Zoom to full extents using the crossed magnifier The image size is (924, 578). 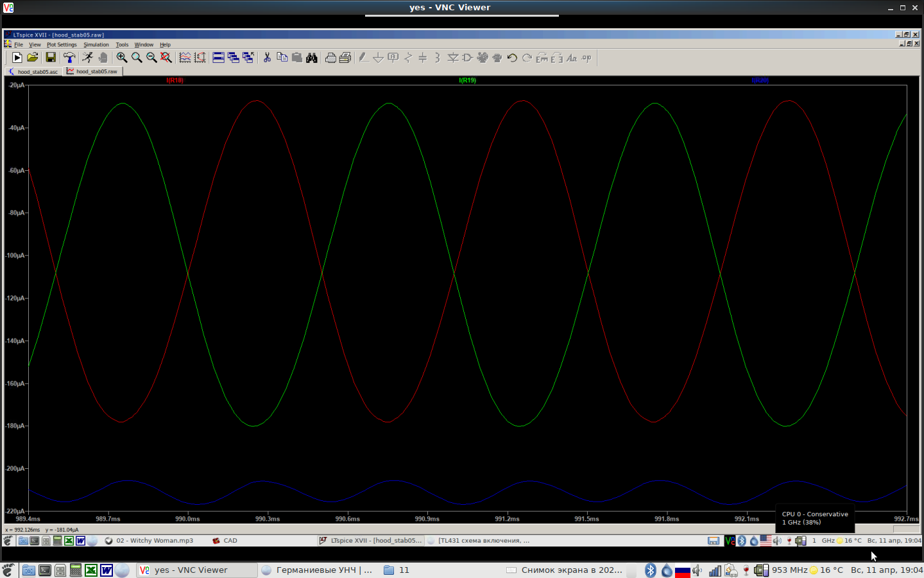pyautogui.click(x=166, y=58)
